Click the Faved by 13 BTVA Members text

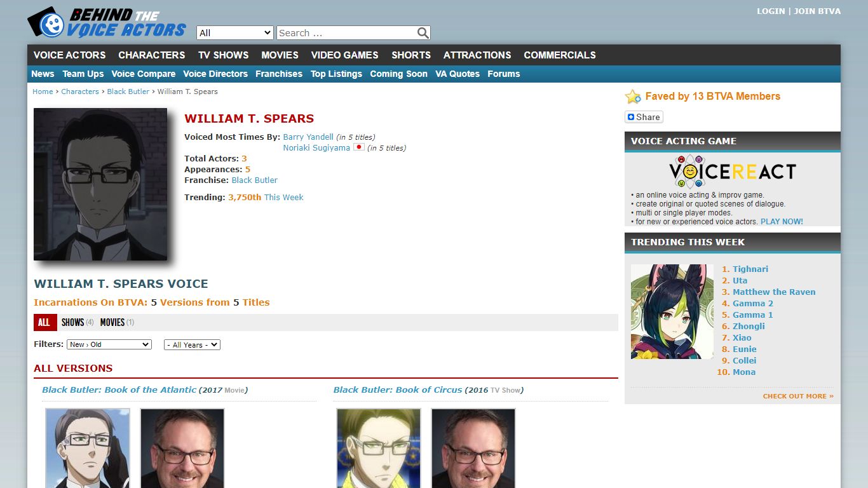[x=713, y=97]
